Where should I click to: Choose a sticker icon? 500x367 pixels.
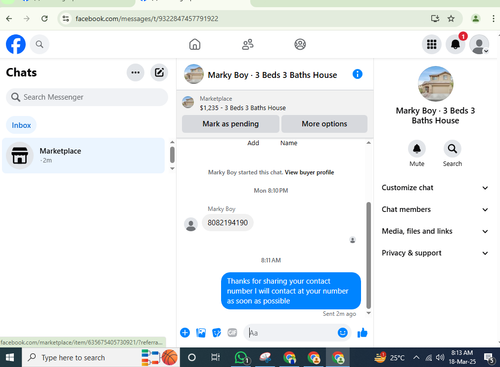click(217, 332)
